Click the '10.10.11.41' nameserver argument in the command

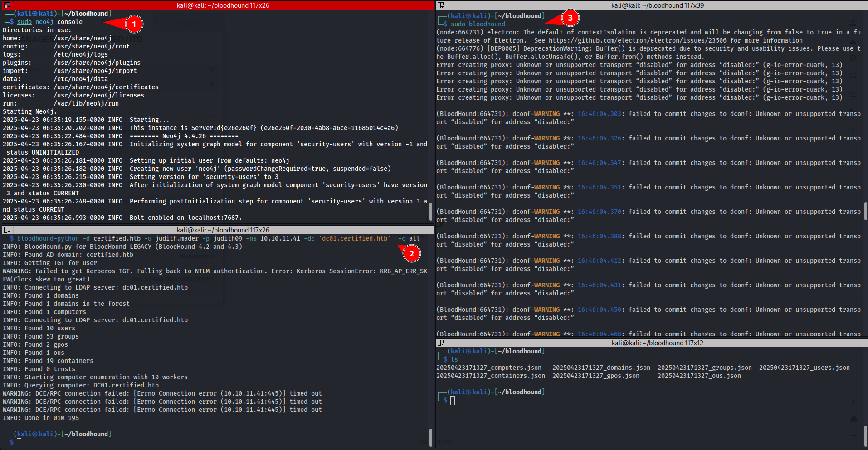[280, 238]
